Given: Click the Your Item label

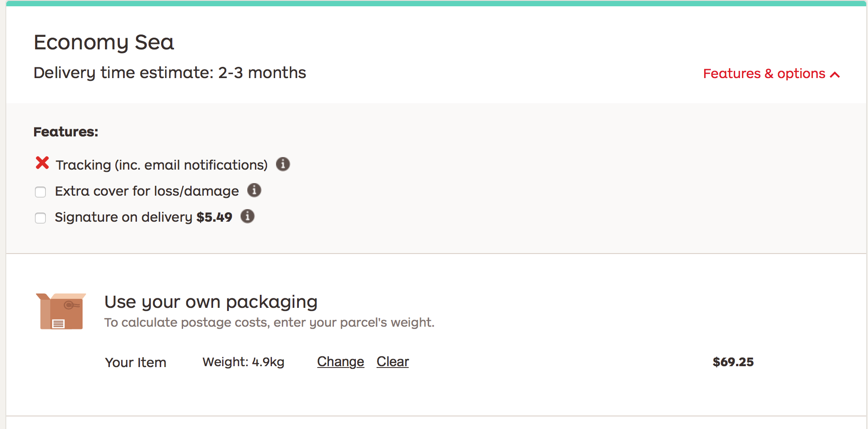Looking at the screenshot, I should click(x=136, y=363).
